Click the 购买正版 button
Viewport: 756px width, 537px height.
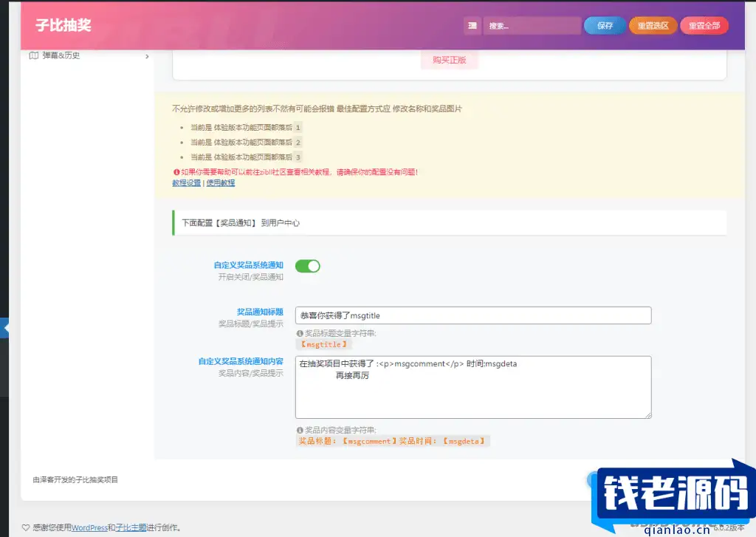(x=449, y=60)
